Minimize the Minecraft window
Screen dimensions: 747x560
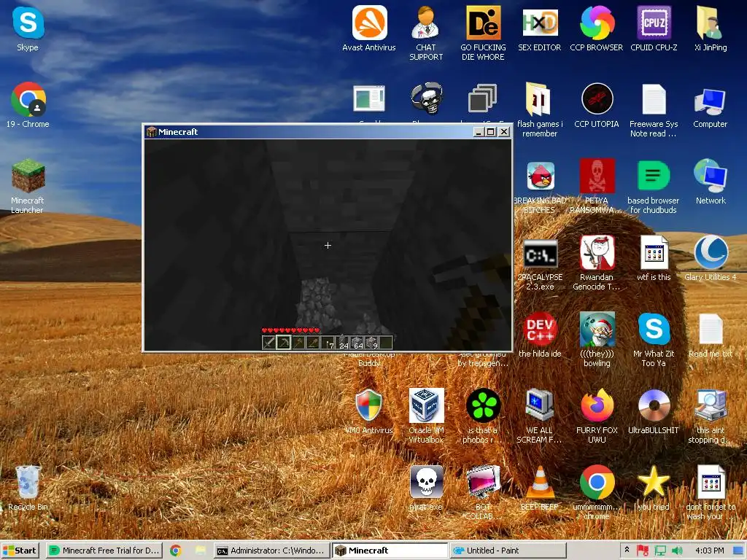(x=479, y=132)
